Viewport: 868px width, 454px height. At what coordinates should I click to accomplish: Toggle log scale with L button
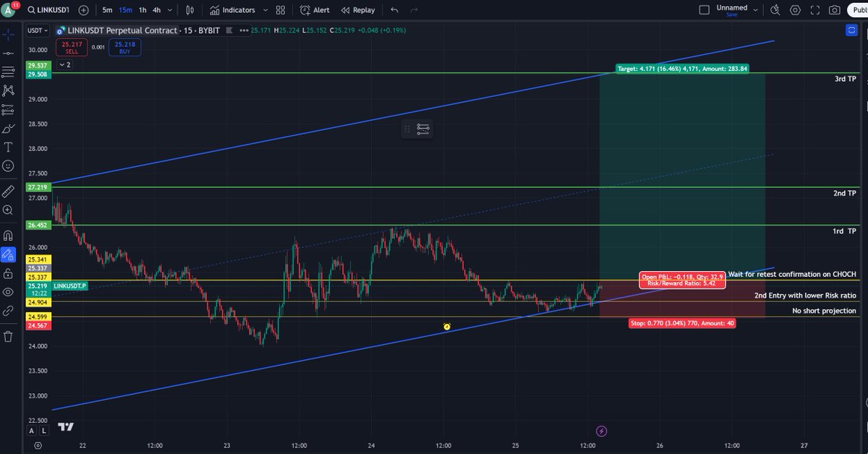(43, 430)
